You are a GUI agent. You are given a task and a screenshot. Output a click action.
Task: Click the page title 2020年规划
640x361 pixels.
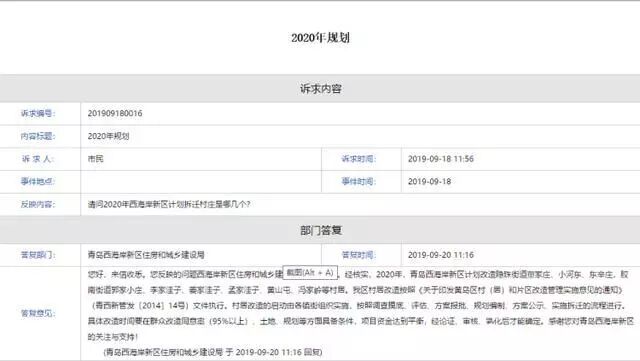(320, 38)
